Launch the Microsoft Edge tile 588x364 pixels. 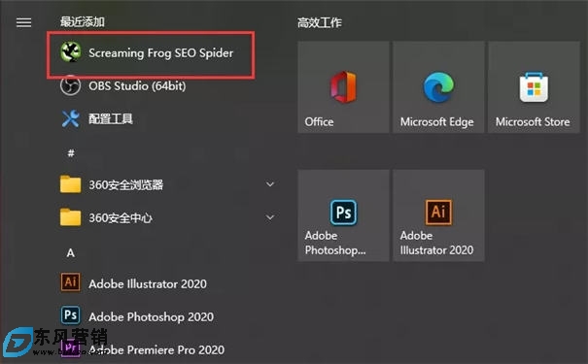[438, 87]
